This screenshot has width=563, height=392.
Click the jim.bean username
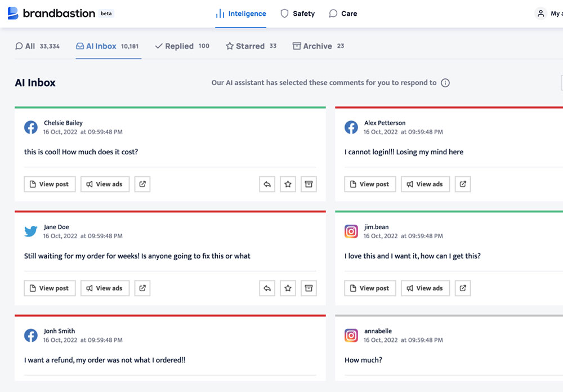coord(376,227)
